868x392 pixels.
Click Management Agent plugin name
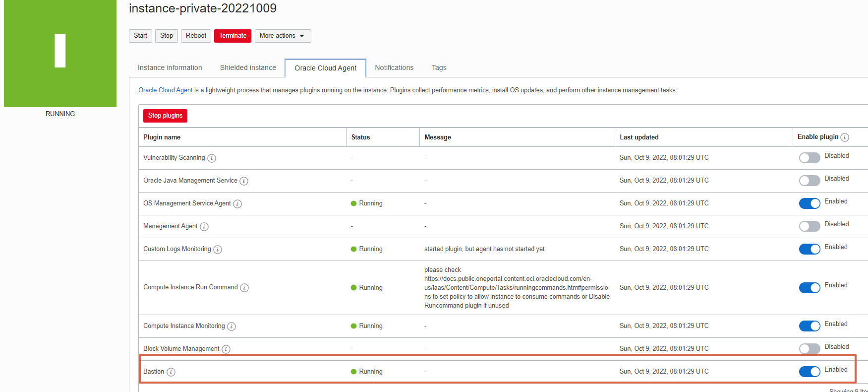[x=170, y=226]
